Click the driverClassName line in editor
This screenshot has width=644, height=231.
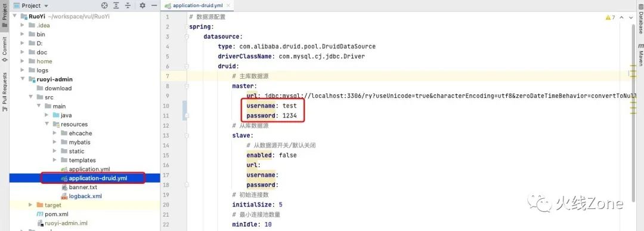(291, 56)
